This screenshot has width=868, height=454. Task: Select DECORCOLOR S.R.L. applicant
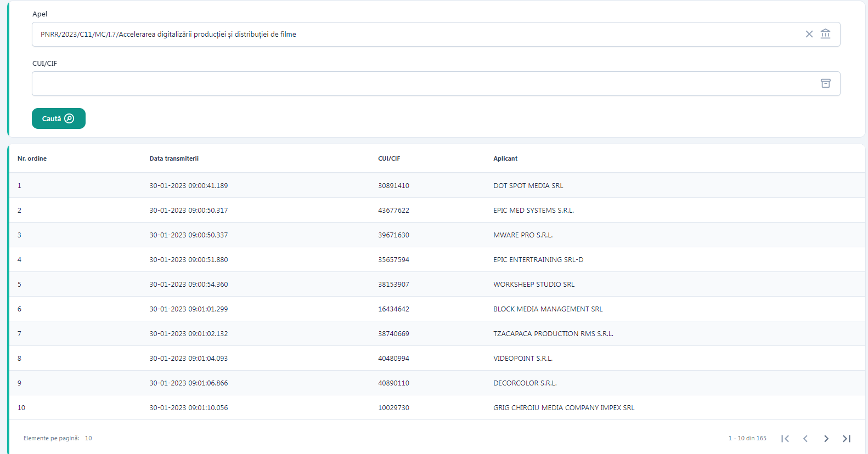(525, 383)
